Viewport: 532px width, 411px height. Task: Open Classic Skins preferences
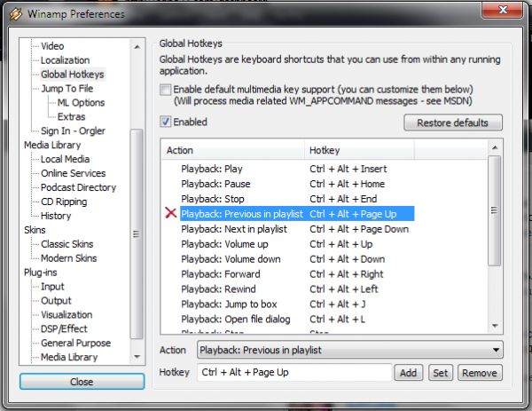pos(66,244)
